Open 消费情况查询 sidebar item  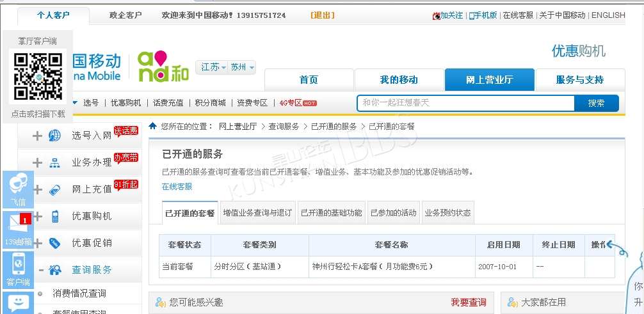[x=79, y=294]
